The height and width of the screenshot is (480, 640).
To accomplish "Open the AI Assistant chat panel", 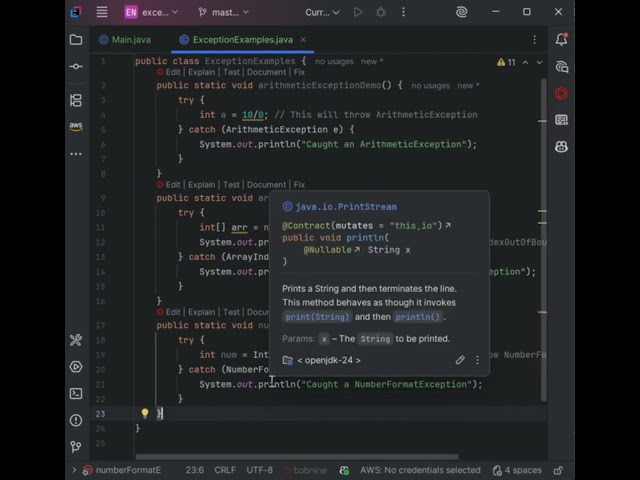I will pos(562,67).
